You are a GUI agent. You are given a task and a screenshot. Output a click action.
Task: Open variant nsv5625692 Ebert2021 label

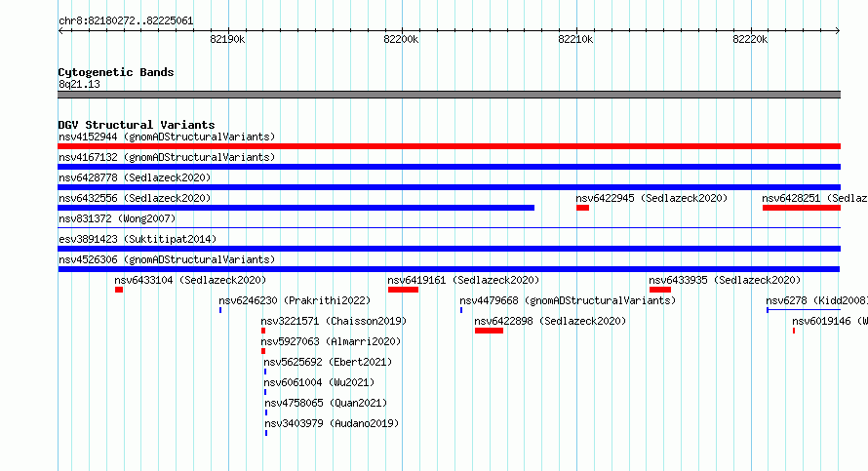(328, 362)
